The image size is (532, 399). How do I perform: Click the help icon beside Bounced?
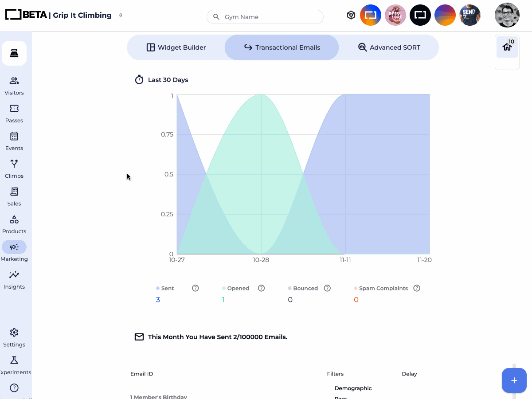pos(327,288)
